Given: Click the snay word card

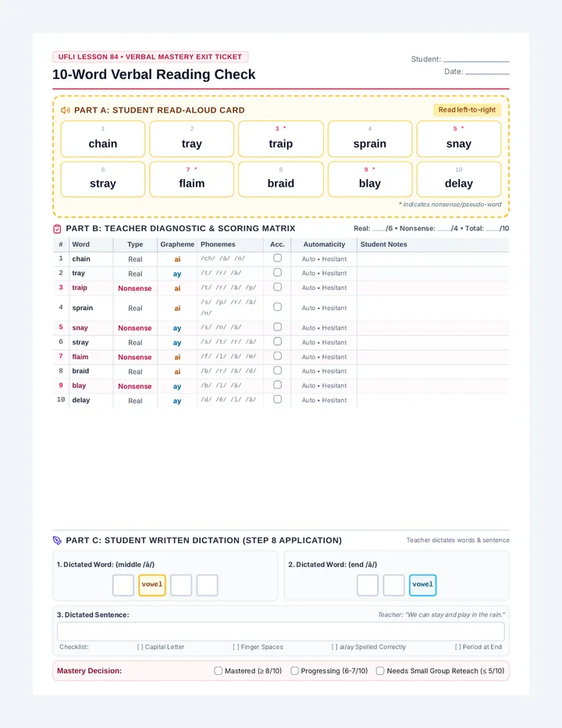Looking at the screenshot, I should point(459,139).
